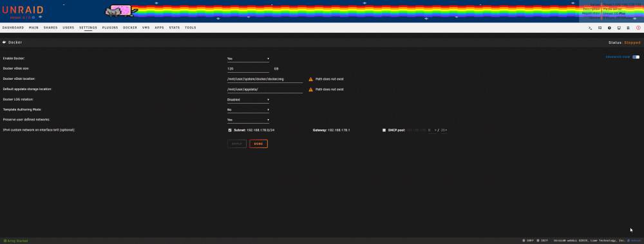Open the VMs tab
Viewport: 644px width, 244px height.
point(146,28)
